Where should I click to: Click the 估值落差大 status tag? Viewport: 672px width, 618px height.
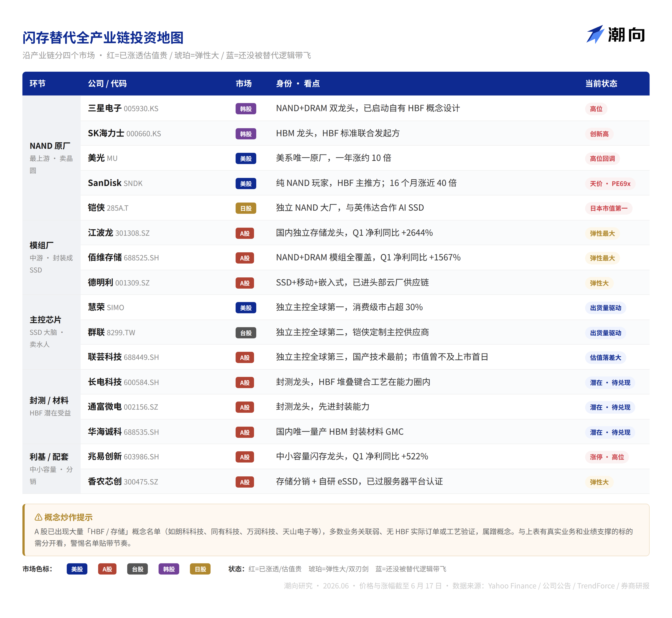coord(606,357)
